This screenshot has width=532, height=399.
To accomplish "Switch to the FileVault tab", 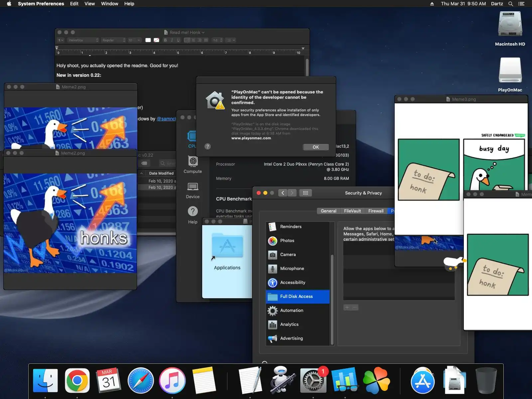I will pos(352,211).
